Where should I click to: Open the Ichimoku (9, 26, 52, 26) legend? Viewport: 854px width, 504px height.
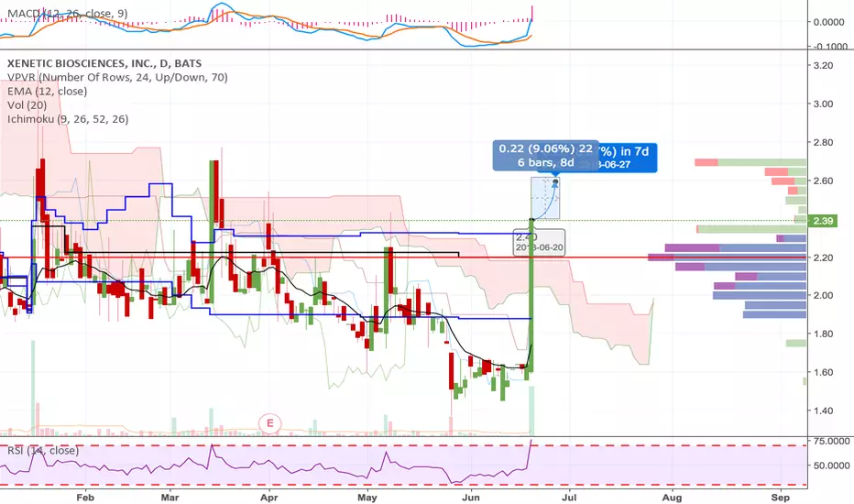coord(68,119)
